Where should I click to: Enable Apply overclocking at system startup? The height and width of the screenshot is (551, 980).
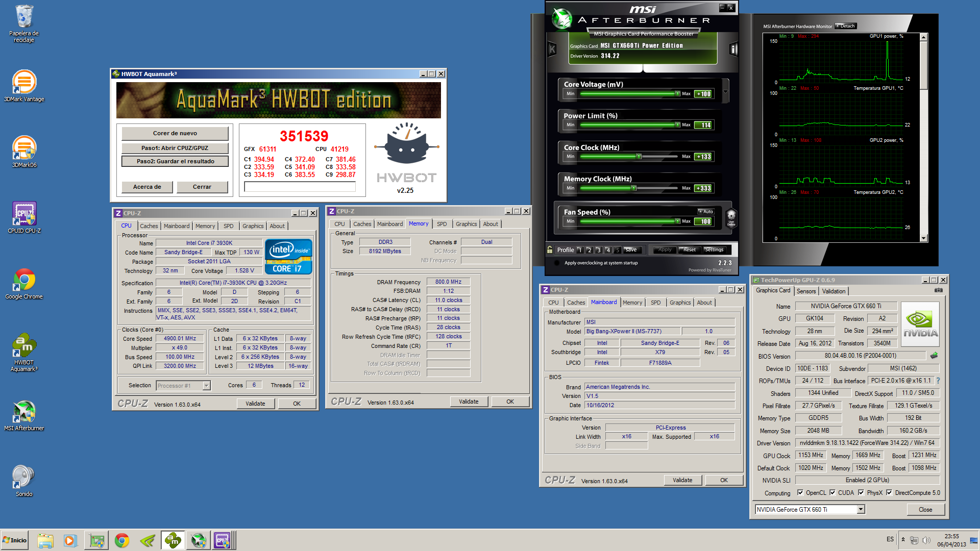557,263
